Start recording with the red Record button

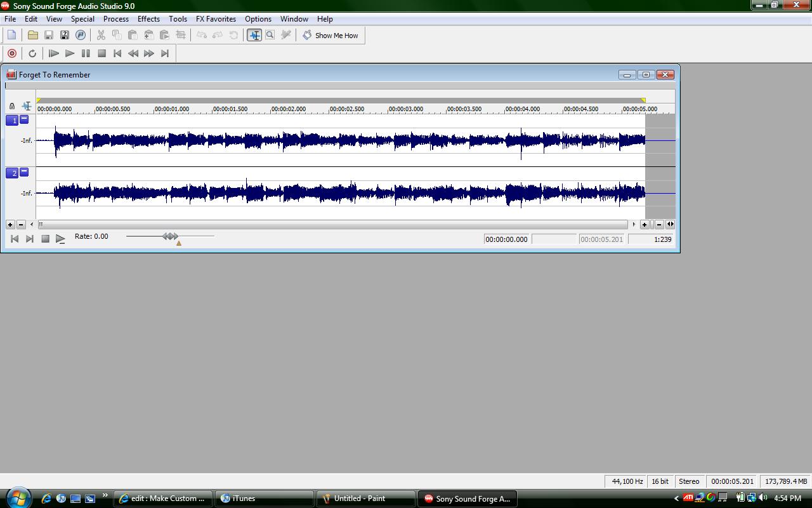[x=12, y=53]
